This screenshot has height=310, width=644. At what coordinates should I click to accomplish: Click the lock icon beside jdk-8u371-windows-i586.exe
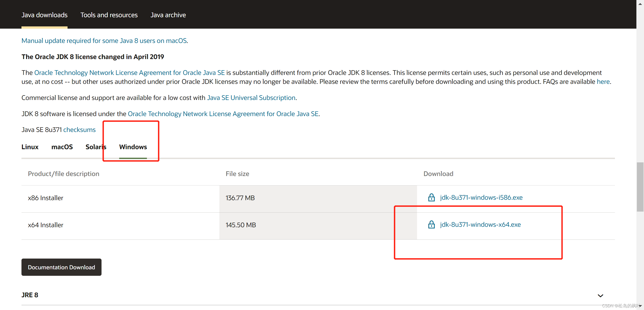click(432, 197)
